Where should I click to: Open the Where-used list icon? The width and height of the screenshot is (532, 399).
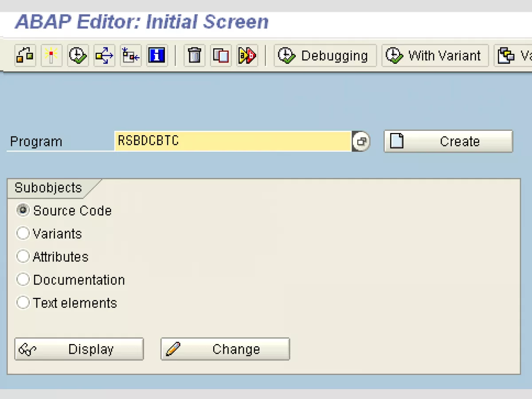[104, 55]
